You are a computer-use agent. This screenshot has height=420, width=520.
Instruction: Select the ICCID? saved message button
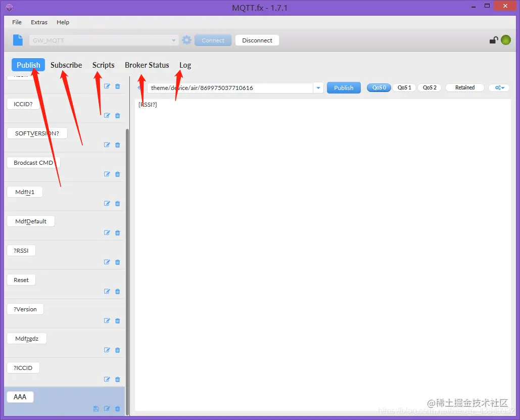23,104
